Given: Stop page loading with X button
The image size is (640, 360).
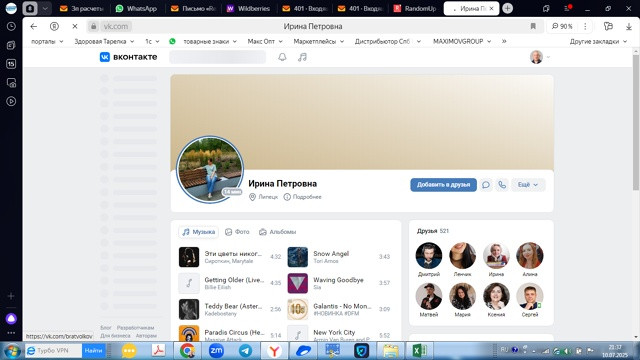Looking at the screenshot, I should tap(75, 26).
